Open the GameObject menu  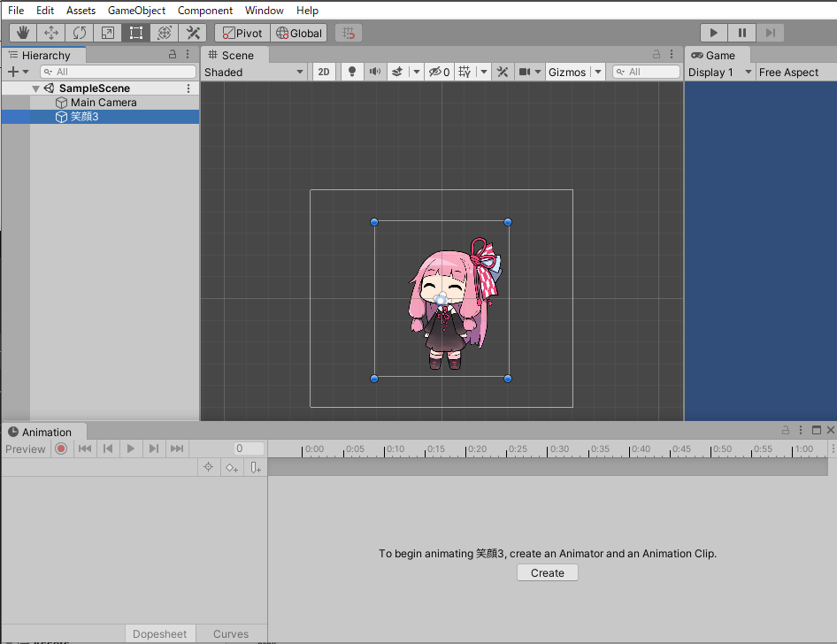[136, 10]
